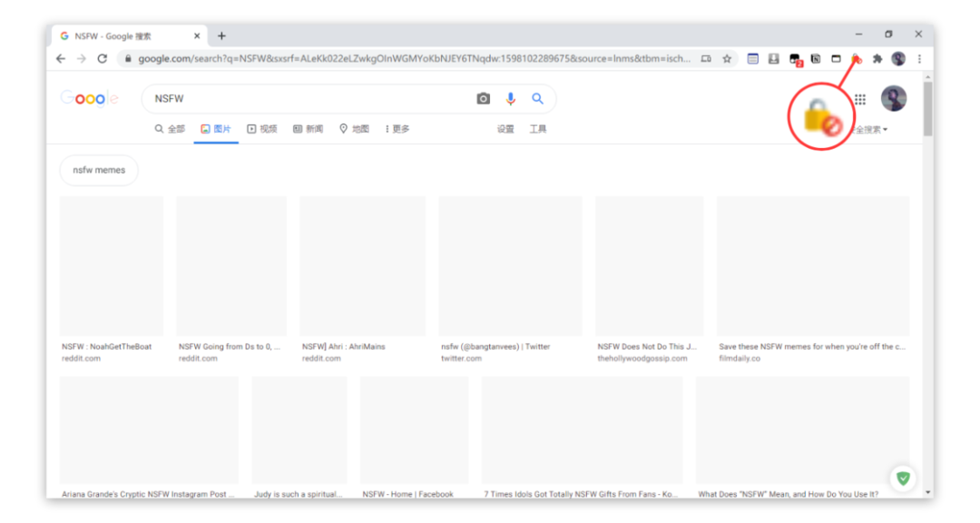Click scrollbar up arrow
Viewport: 980px width, 523px height.
[x=928, y=76]
